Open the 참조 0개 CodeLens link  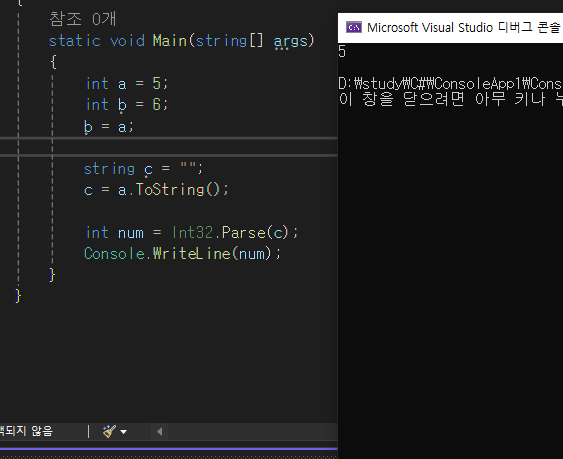[x=83, y=19]
